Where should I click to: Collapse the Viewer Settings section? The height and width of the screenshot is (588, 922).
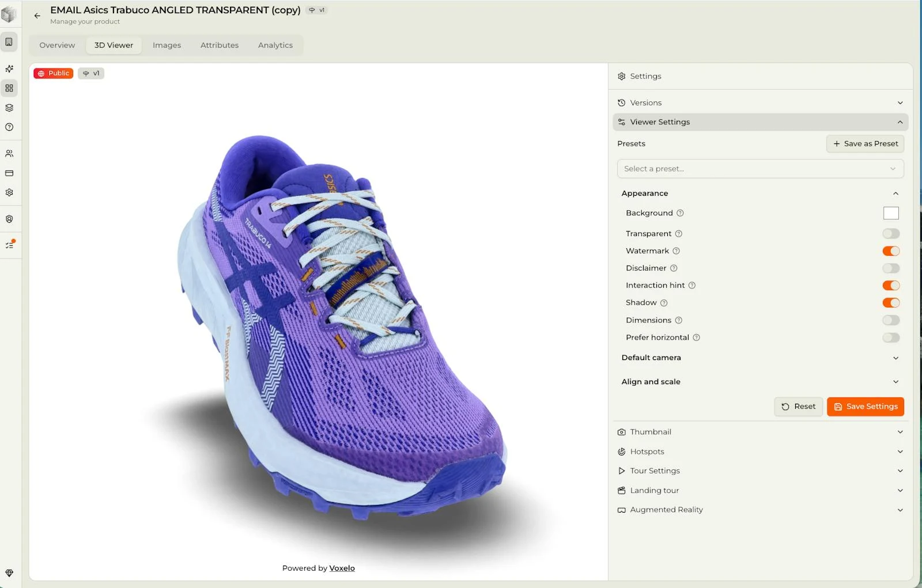point(760,122)
